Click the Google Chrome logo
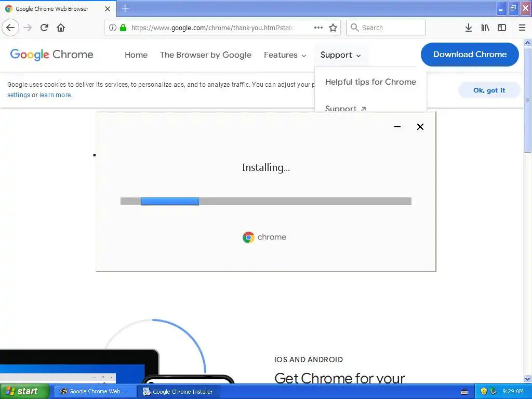Screen dimensions: 532x399 click(51, 54)
